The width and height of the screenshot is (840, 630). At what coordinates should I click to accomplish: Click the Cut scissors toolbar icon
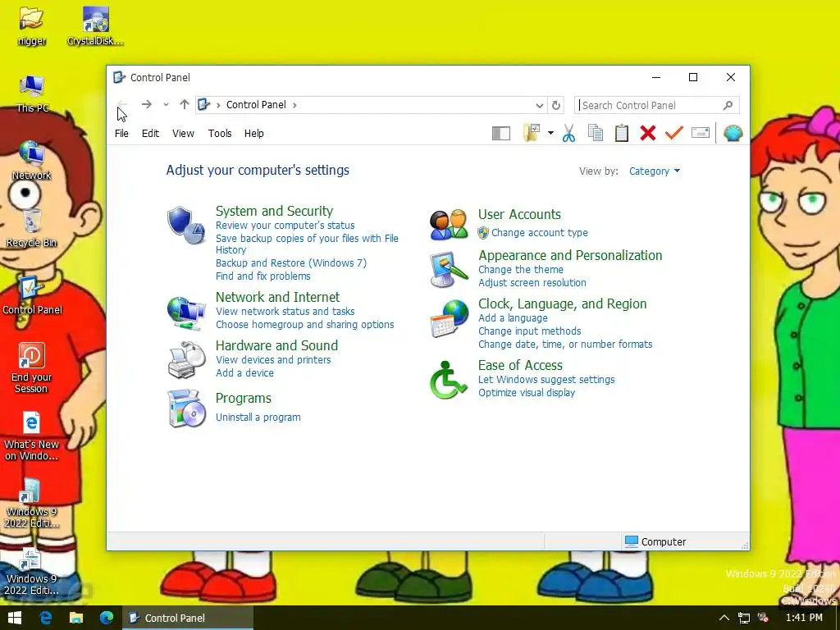(x=569, y=134)
